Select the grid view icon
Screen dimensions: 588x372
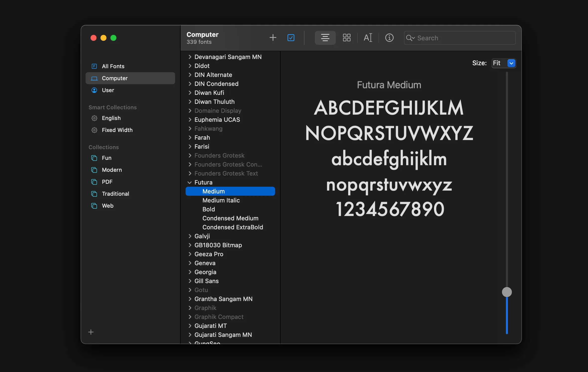347,38
